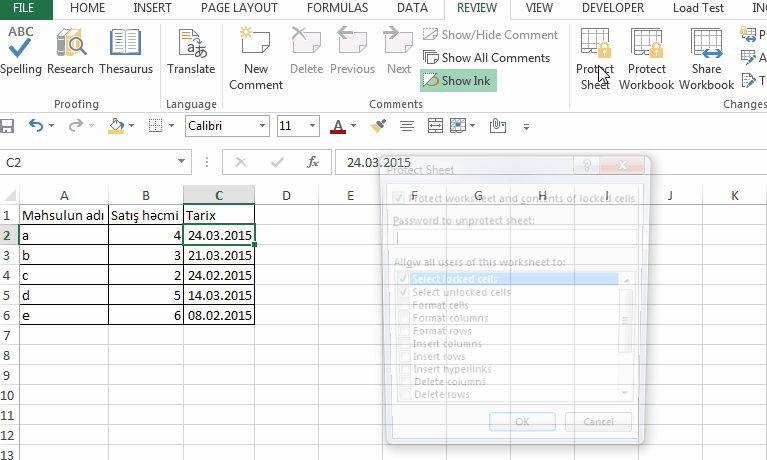Uncheck Protect worksheet and contents checkbox
Viewport: 767px width, 460px height.
pos(399,198)
